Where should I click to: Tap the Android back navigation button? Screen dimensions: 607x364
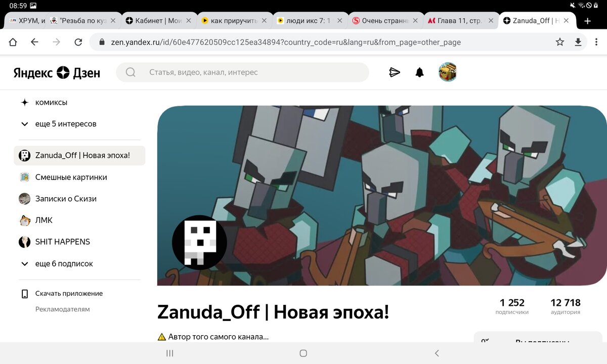coord(437,353)
